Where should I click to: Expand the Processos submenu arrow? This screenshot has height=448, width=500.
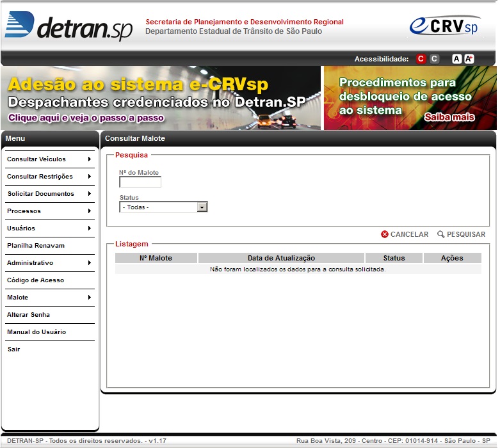tap(90, 211)
